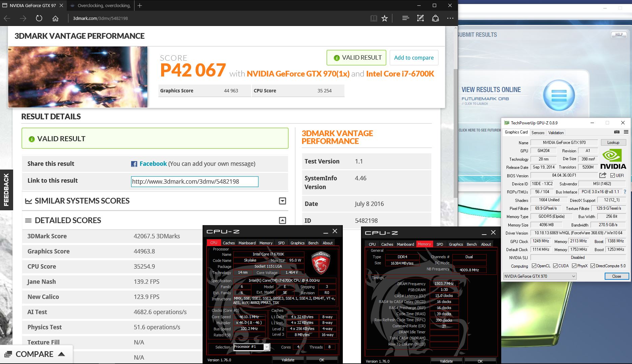This screenshot has width=632, height=364.
Task: Click OK in left CPU-Z window
Action: click(322, 360)
